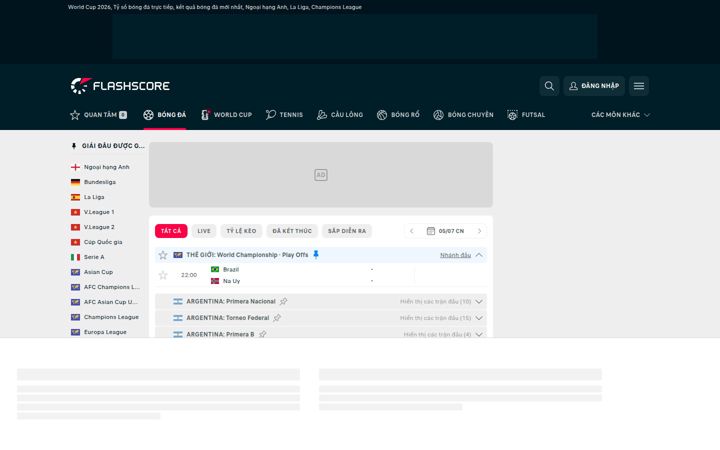Select the Tất cả filter

pyautogui.click(x=171, y=231)
